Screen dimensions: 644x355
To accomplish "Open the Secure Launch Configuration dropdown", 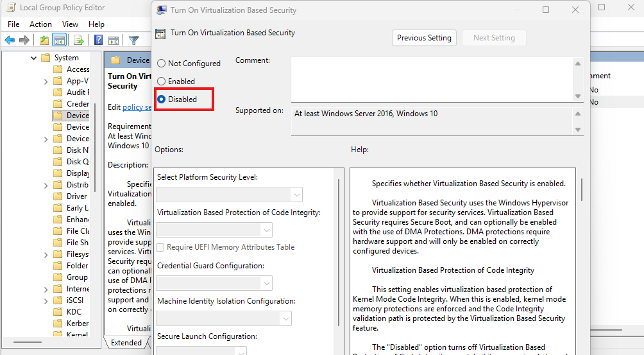I will coord(201,351).
